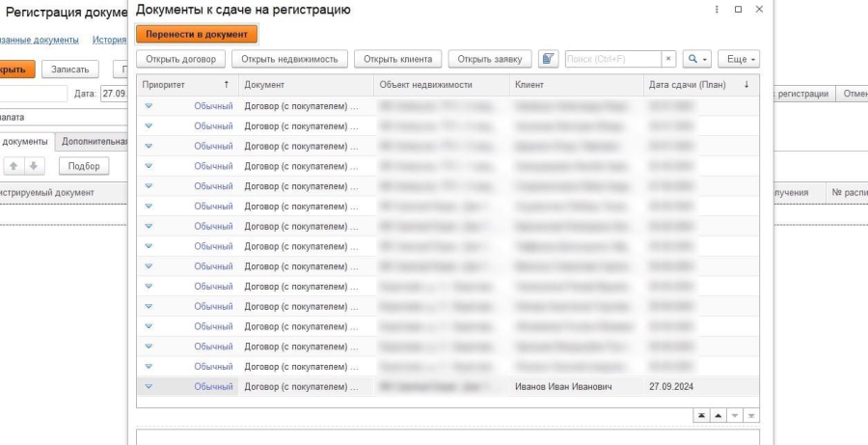Clear the search field with the X

(669, 59)
